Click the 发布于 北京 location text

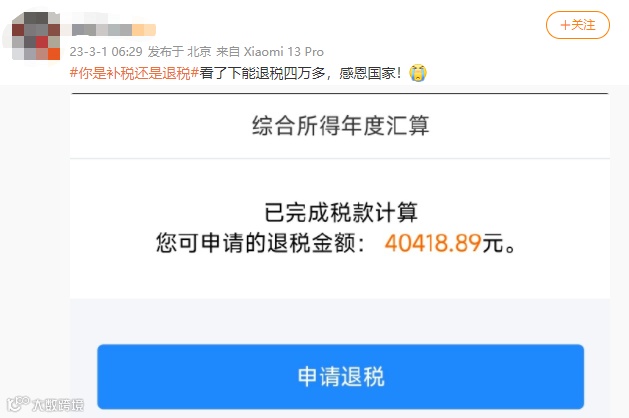pyautogui.click(x=179, y=52)
